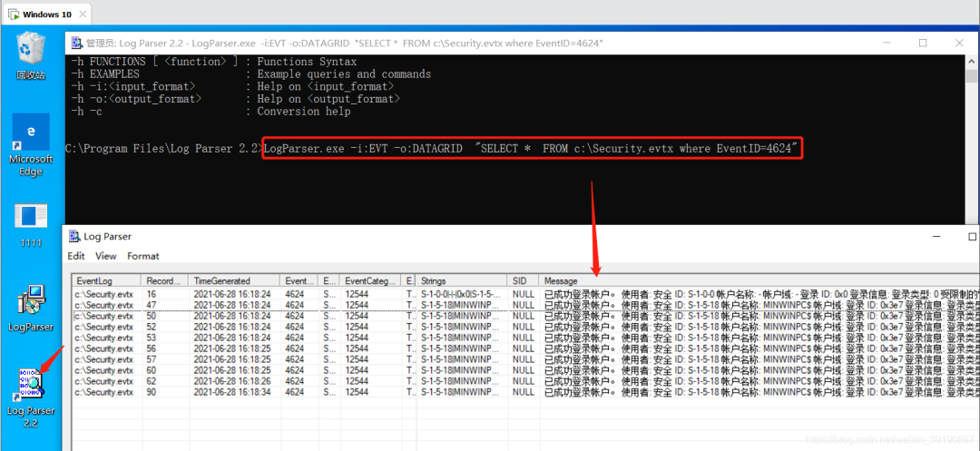Screen dimensions: 980x451
Task: Open the View menu in Log Parser
Action: click(x=105, y=256)
